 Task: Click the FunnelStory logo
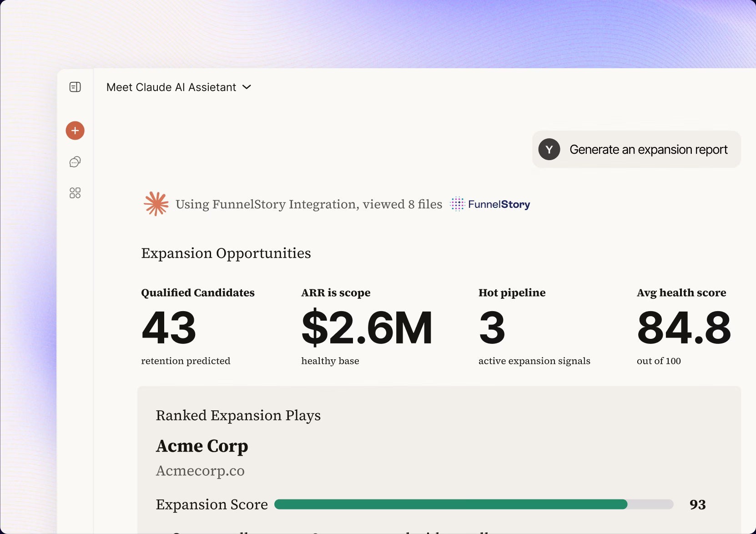click(490, 204)
